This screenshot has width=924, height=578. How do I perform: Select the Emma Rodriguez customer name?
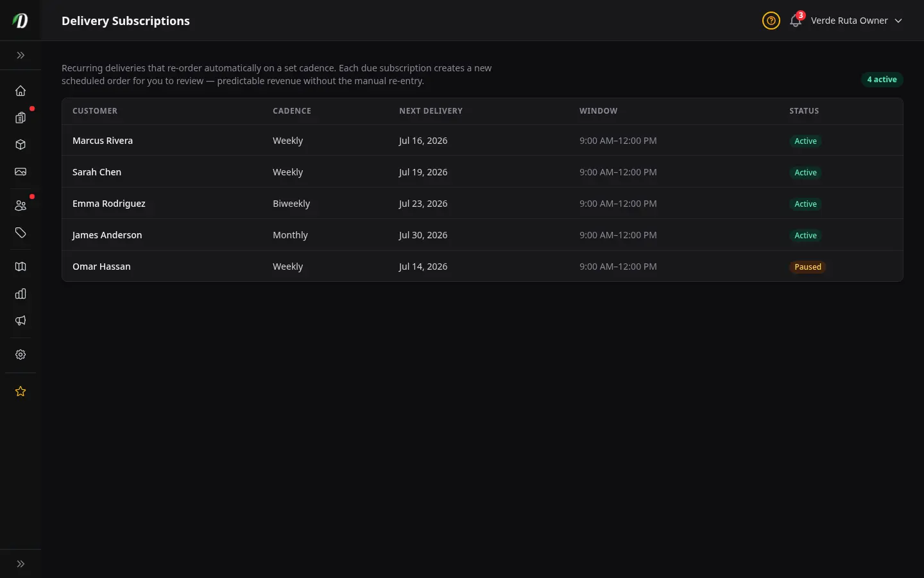[109, 204]
